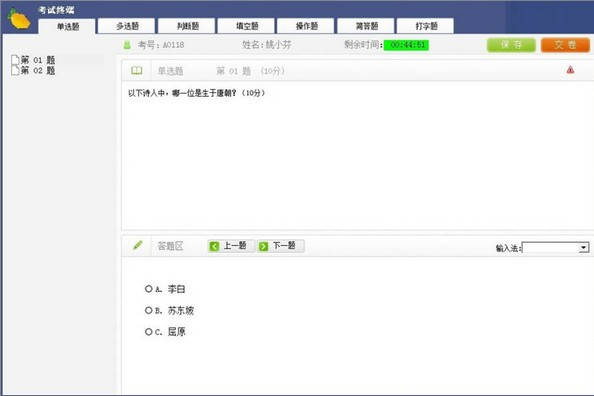Click the green 保存 button

[x=511, y=45]
